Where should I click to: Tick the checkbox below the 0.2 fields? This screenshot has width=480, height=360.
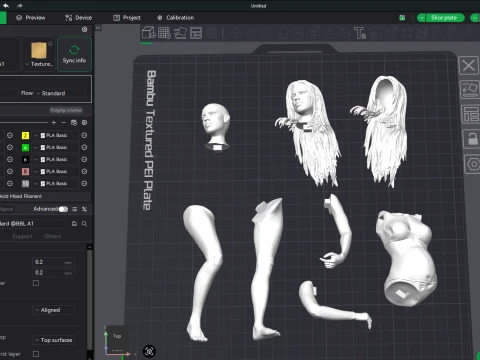(36, 283)
